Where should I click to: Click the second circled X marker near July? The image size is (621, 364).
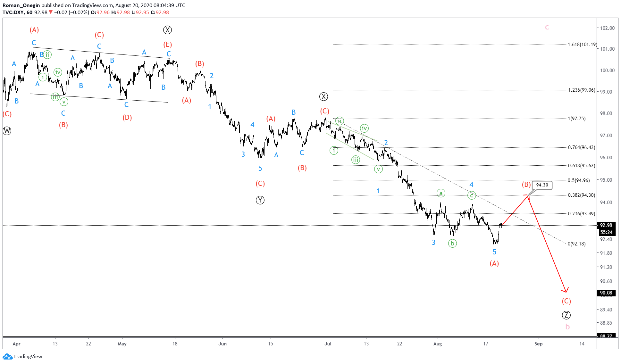click(323, 96)
